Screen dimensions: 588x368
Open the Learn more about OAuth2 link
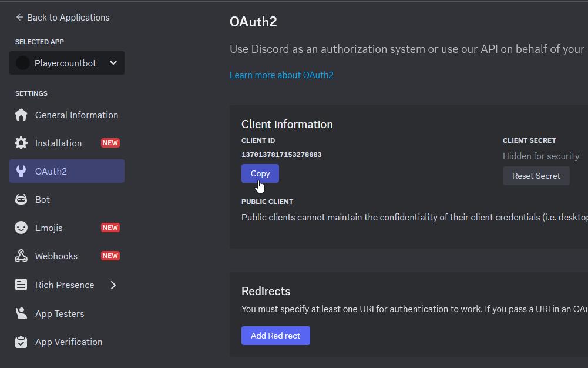pos(281,75)
